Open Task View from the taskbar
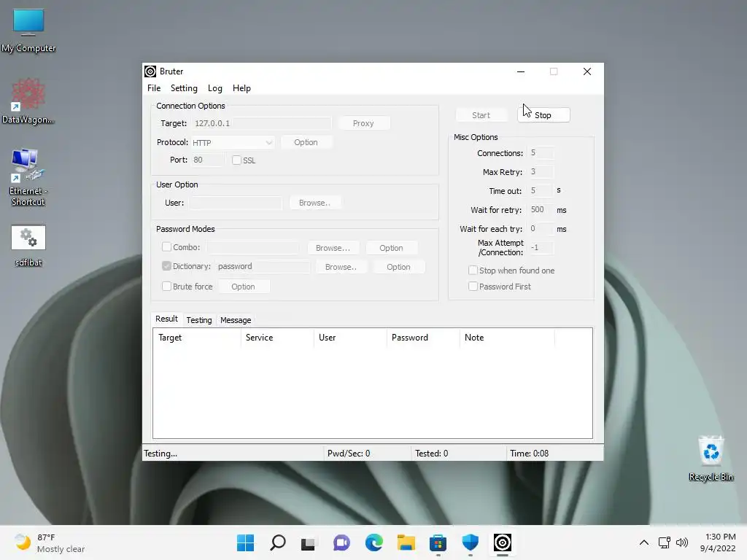This screenshot has width=747, height=560. (x=309, y=542)
